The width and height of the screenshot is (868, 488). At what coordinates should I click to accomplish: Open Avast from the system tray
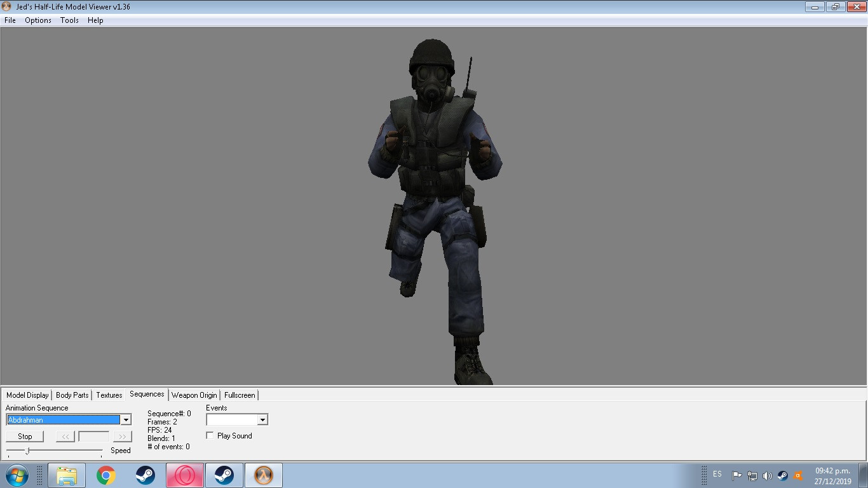(x=797, y=475)
